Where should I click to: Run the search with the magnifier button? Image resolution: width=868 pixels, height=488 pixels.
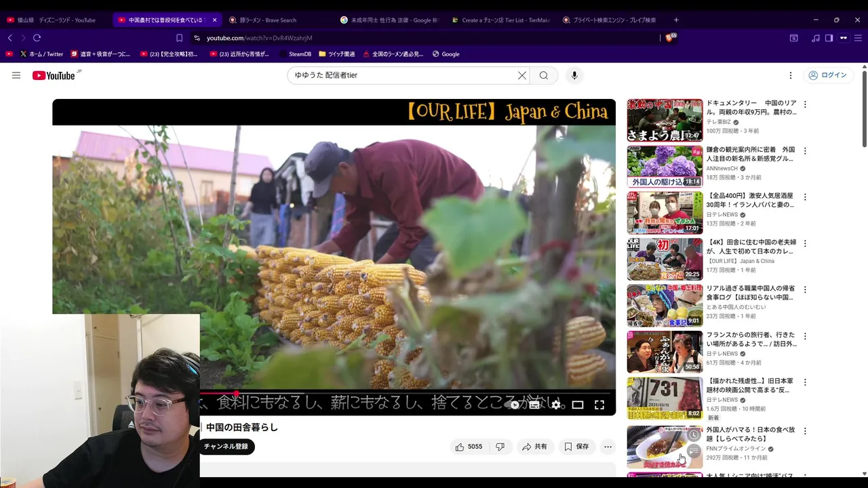tap(544, 75)
